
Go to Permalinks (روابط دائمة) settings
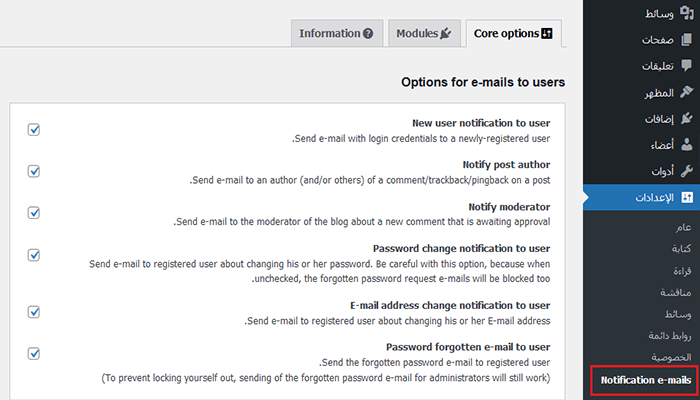[664, 336]
